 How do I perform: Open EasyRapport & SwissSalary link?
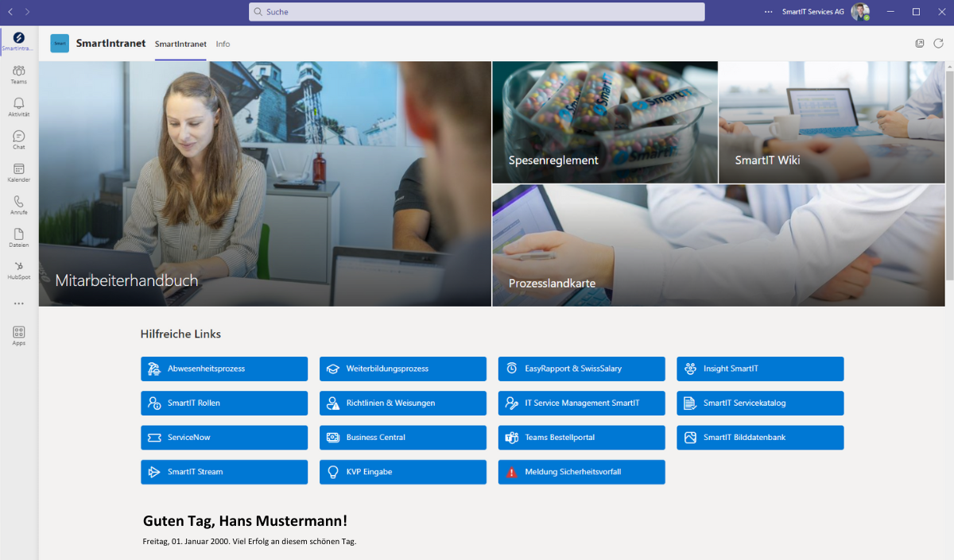point(582,369)
